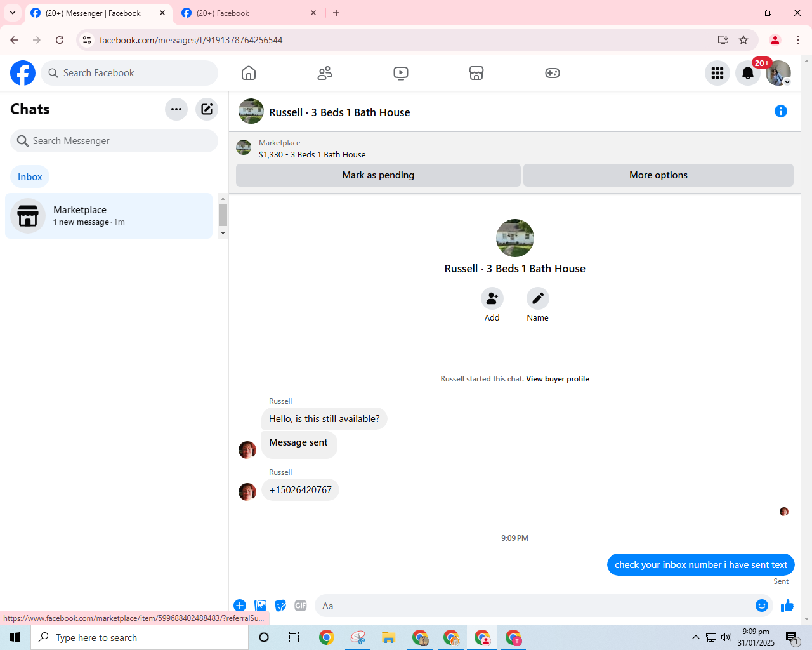Open conversation information panel

pos(781,112)
